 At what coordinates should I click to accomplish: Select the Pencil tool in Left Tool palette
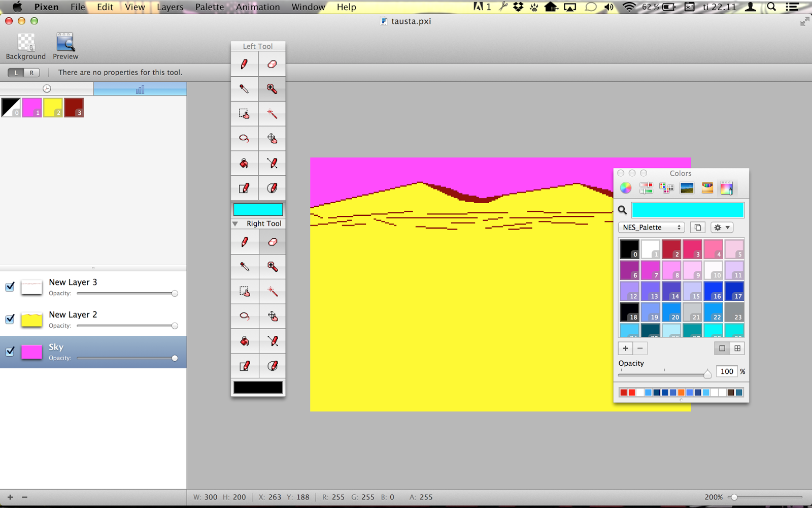coord(245,63)
